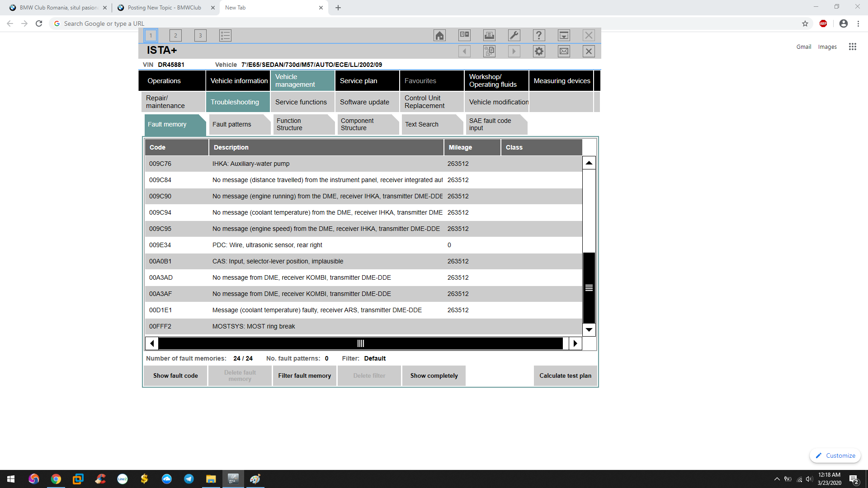This screenshot has height=488, width=868.
Task: Open Vehicle modification submenu
Action: pyautogui.click(x=496, y=102)
